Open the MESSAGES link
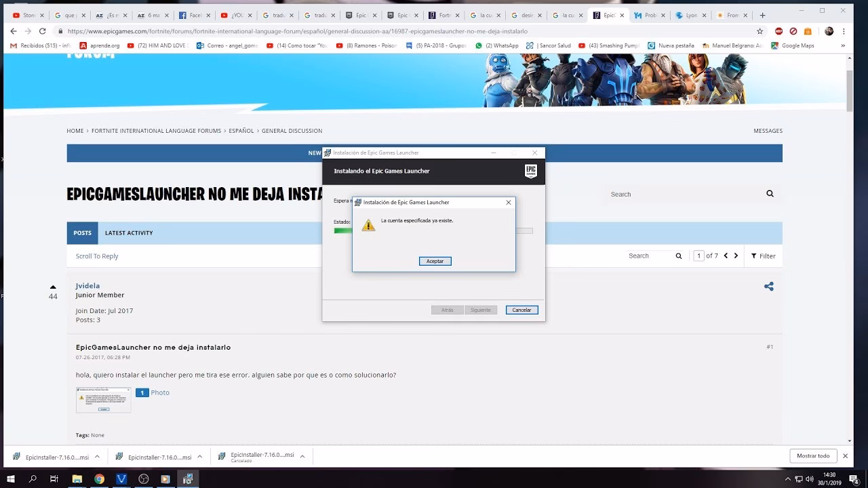This screenshot has height=488, width=868. click(x=768, y=131)
